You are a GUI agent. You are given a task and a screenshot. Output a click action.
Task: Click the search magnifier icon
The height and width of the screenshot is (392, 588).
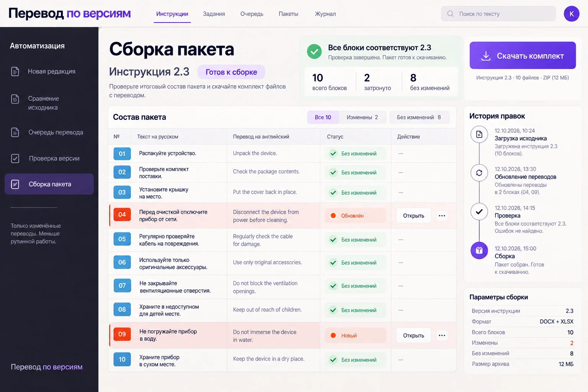[x=451, y=14]
